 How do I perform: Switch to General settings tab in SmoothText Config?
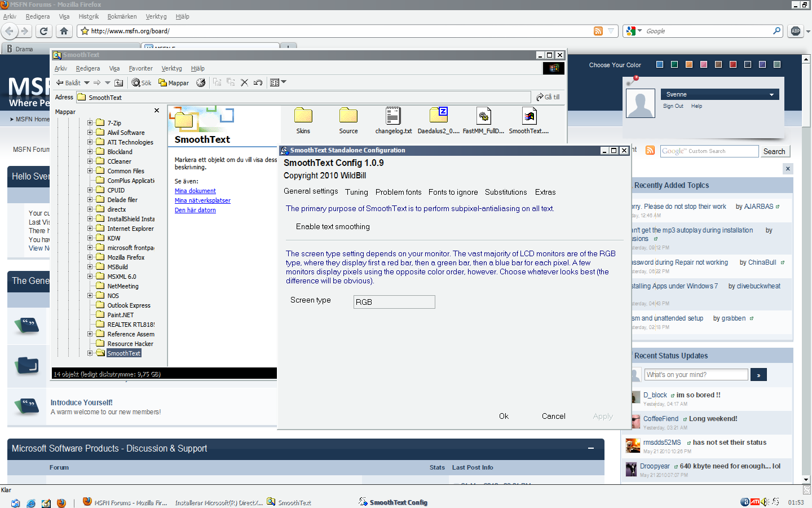click(311, 191)
